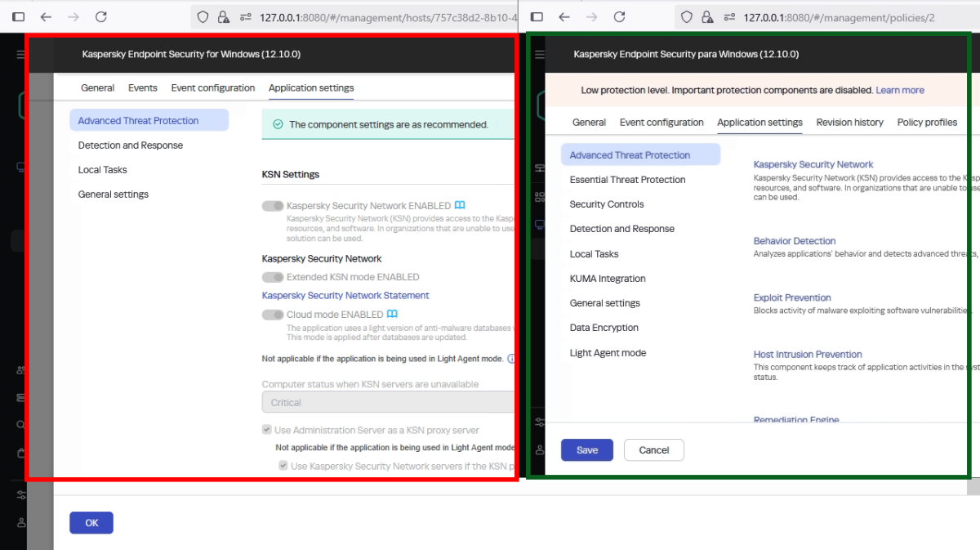Screen dimensions: 980x550
Task: Open Revision history tab
Action: (849, 123)
